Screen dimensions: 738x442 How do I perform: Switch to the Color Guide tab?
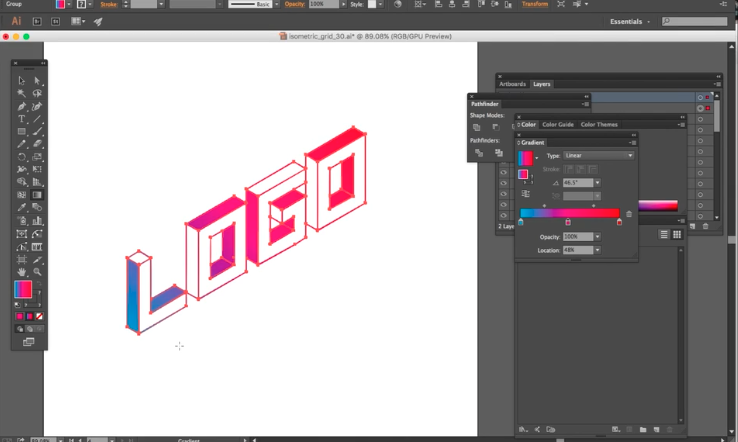click(558, 125)
